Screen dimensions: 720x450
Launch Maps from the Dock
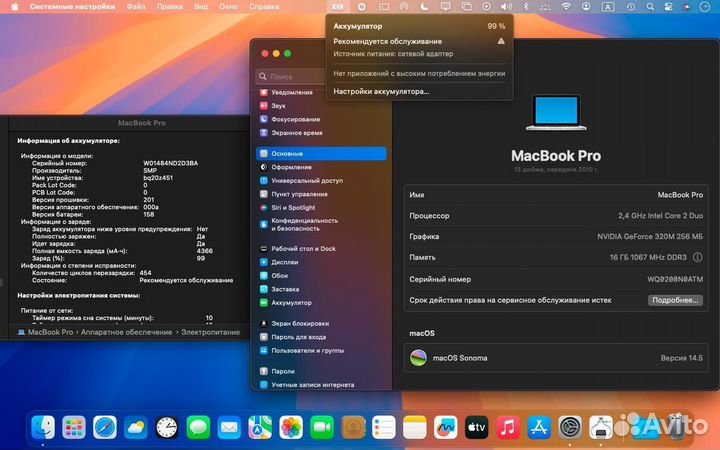[x=260, y=428]
